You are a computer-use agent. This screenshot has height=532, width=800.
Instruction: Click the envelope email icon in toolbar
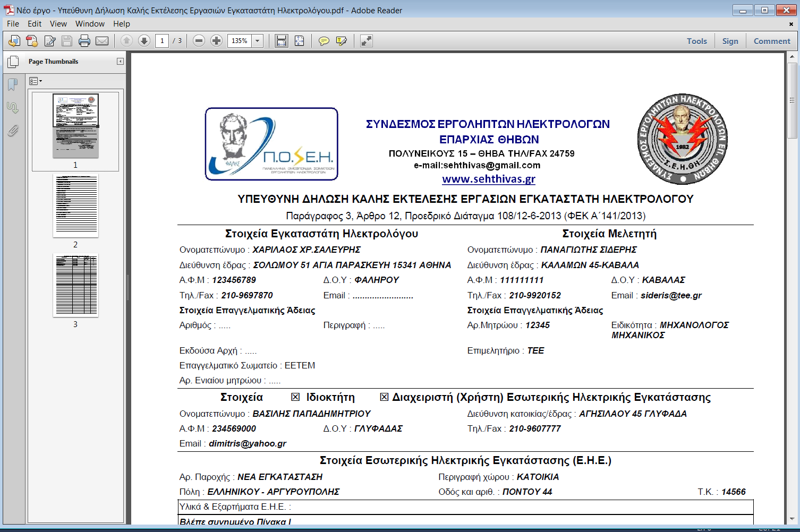[102, 41]
